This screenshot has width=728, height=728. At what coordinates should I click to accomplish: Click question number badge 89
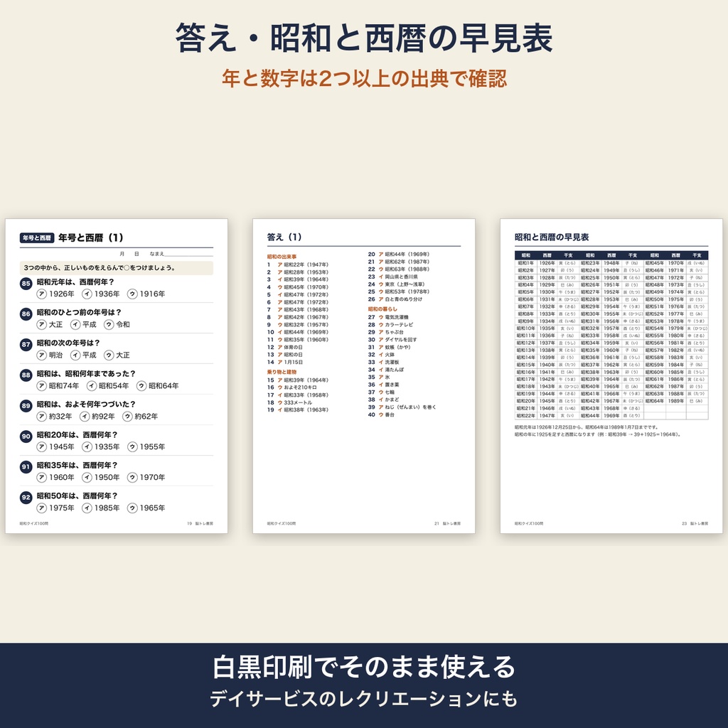26,406
